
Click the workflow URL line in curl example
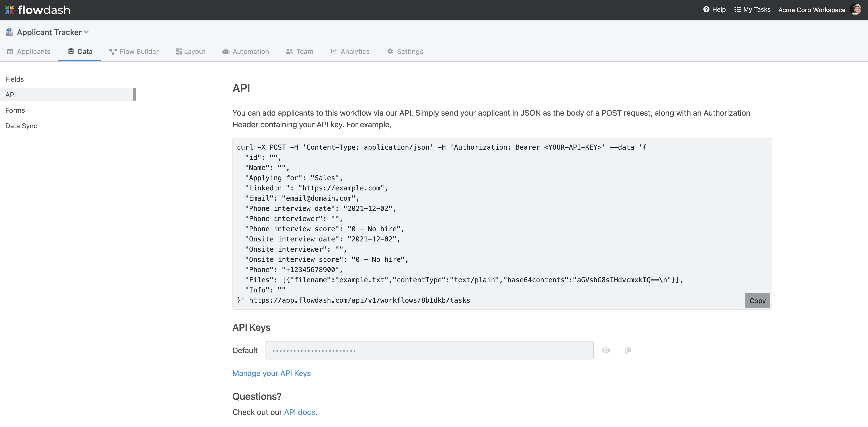[354, 300]
